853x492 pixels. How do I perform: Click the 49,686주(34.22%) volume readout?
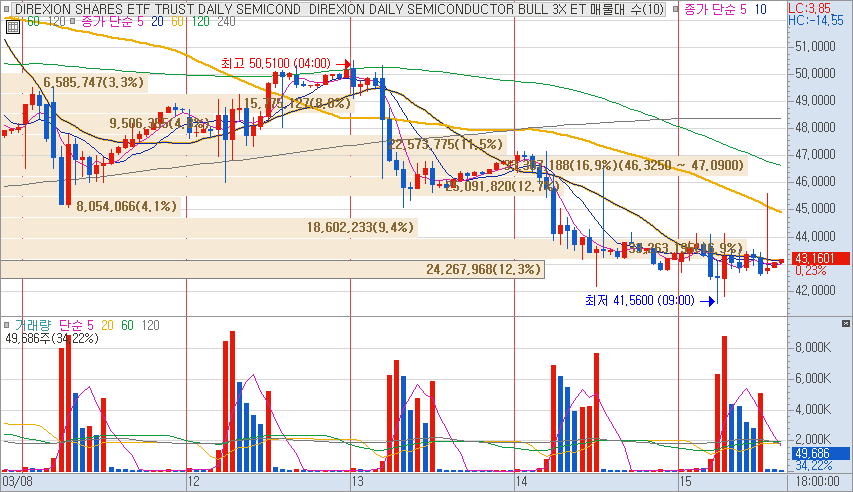pyautogui.click(x=52, y=339)
